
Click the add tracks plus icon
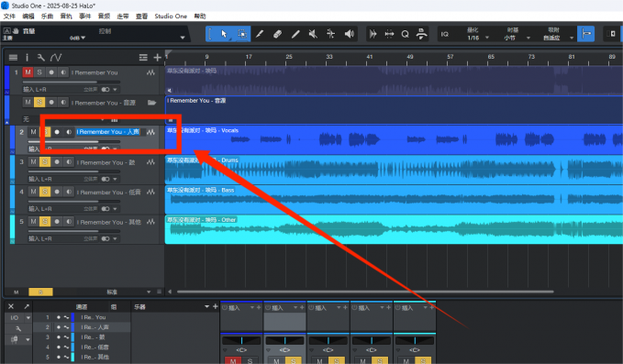tap(157, 58)
